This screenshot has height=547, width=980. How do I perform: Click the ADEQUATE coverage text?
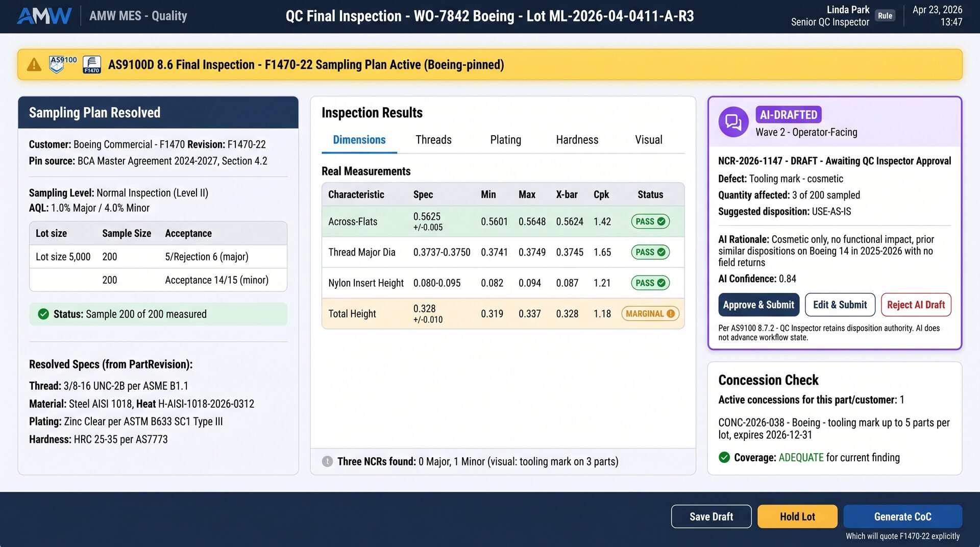[801, 457]
